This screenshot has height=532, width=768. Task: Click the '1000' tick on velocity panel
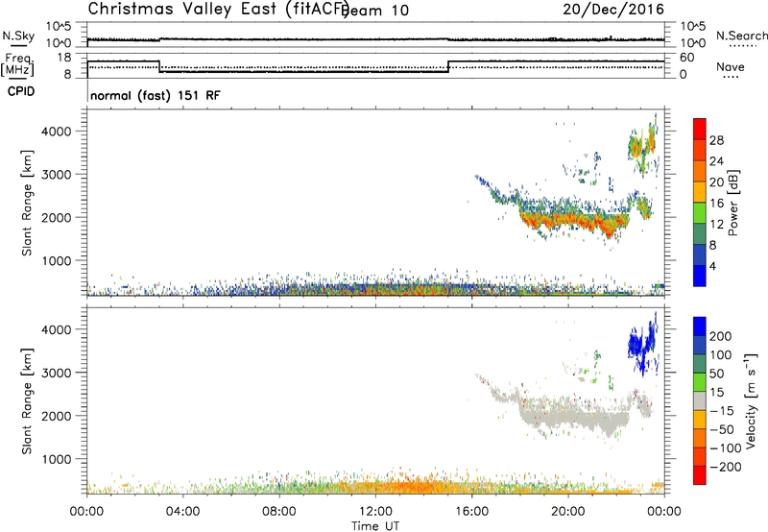(57, 459)
